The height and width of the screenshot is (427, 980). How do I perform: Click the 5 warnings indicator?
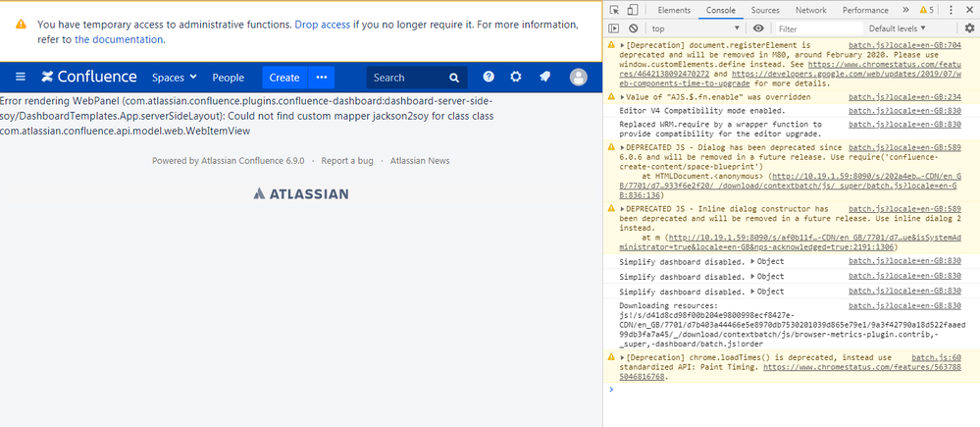926,10
